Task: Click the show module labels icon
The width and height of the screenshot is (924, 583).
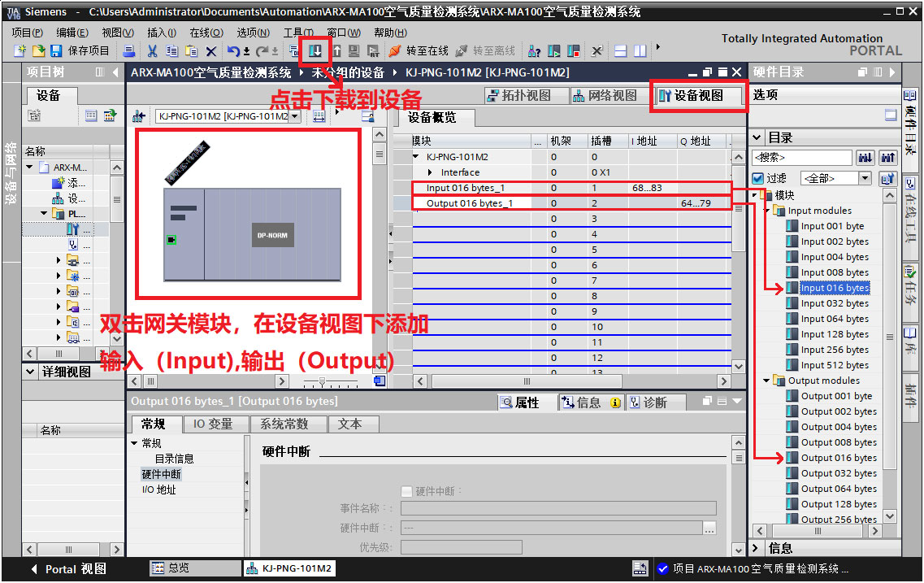Action: (319, 116)
